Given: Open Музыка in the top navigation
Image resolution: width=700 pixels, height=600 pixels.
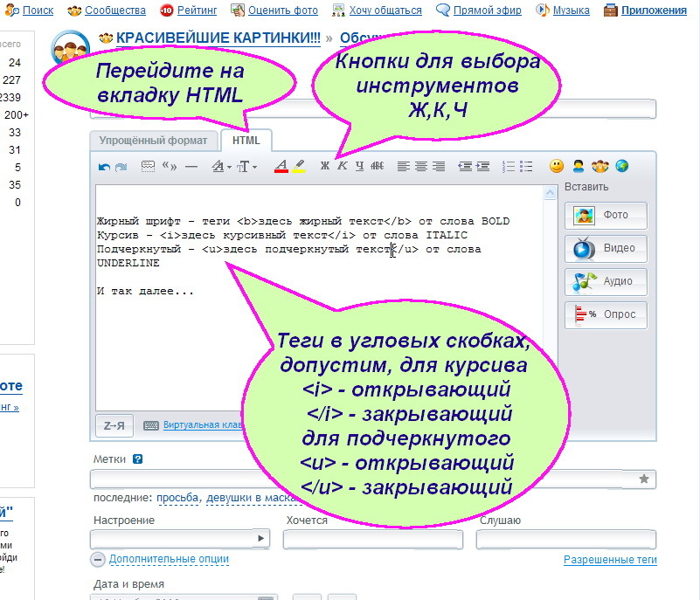Looking at the screenshot, I should point(571,10).
